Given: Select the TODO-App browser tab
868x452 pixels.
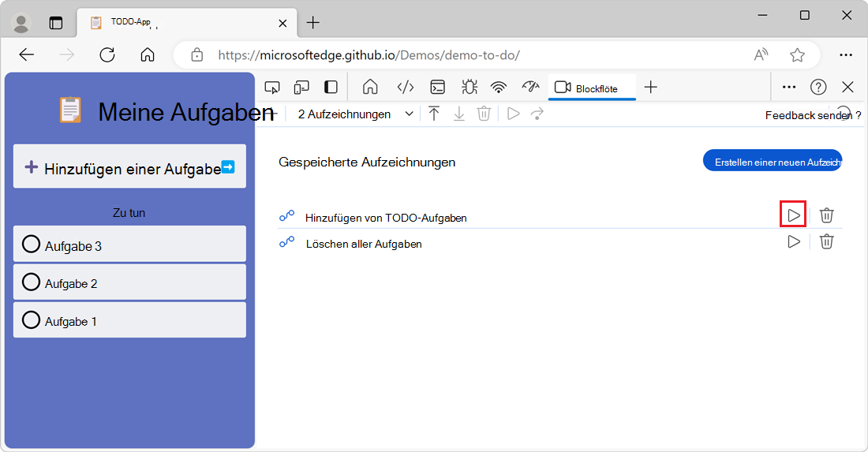Looking at the screenshot, I should point(186,23).
